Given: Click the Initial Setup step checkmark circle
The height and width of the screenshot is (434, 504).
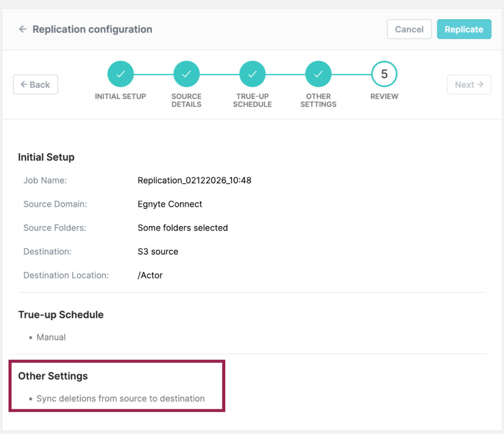Looking at the screenshot, I should [120, 74].
